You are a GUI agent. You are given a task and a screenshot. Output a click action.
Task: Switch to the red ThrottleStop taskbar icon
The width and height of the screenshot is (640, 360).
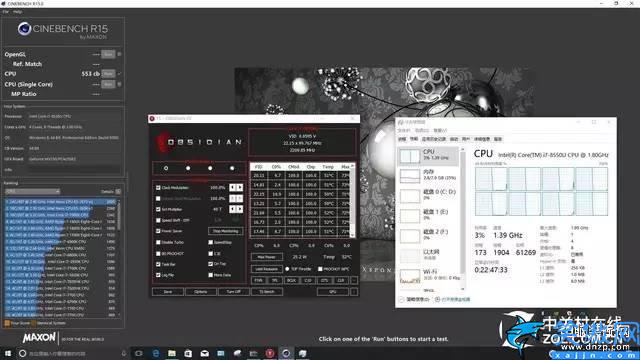[x=270, y=353]
